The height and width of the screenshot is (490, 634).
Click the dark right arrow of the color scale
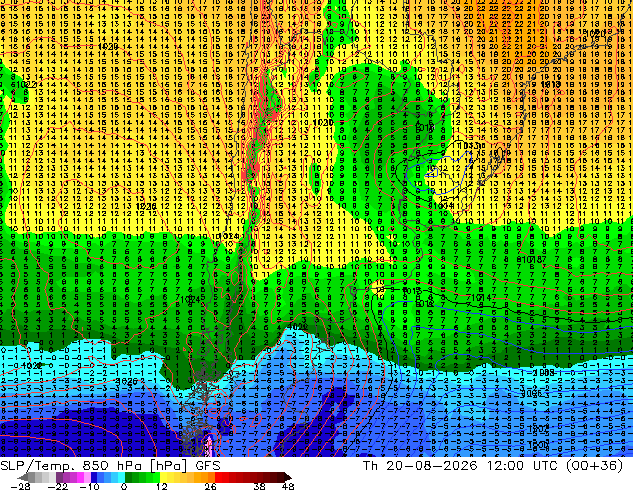click(x=288, y=477)
